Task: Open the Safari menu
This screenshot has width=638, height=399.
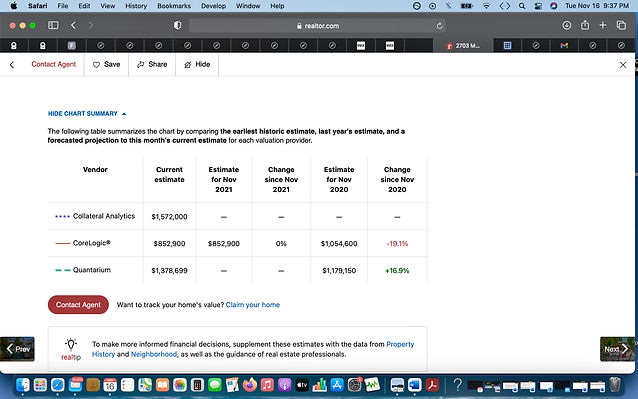Action: [x=37, y=6]
